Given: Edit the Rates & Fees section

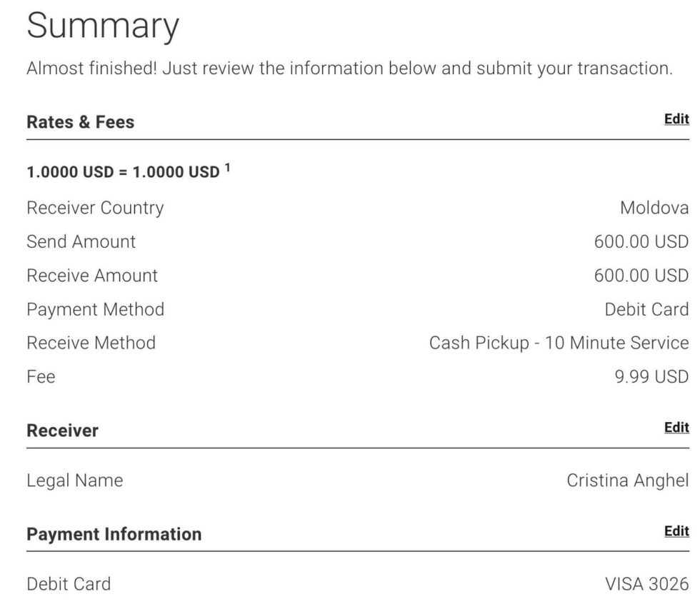Looking at the screenshot, I should point(676,119).
